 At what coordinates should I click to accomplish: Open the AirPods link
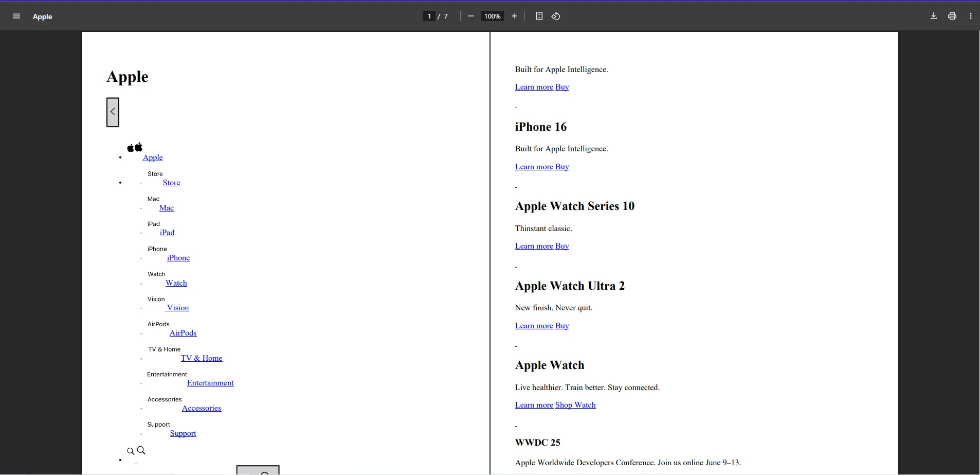coord(183,333)
